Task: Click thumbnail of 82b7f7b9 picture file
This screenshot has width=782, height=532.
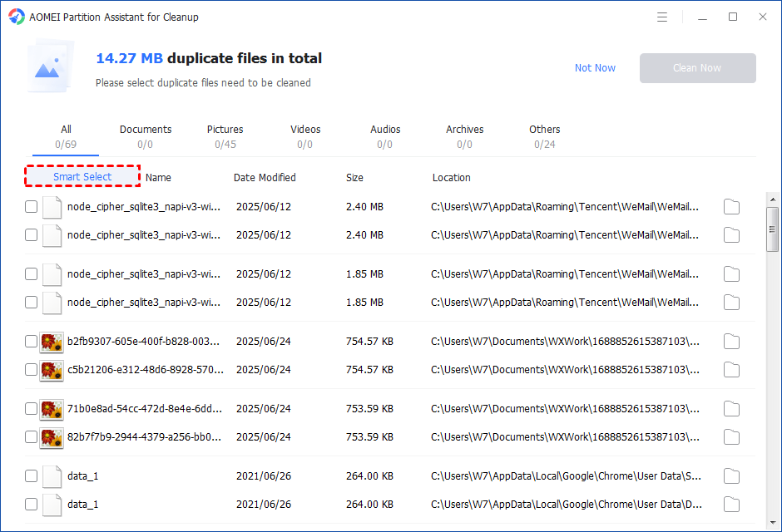Action: (x=52, y=438)
